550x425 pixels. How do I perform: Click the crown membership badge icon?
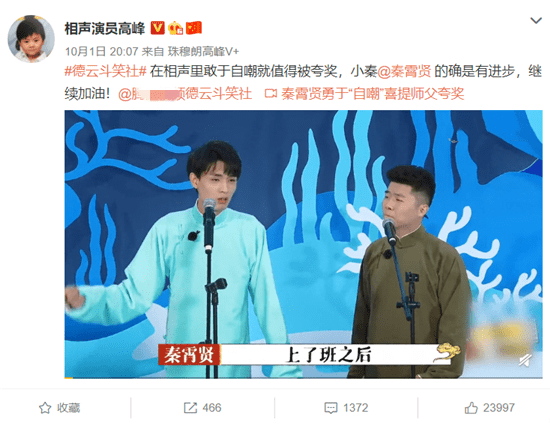pos(175,28)
